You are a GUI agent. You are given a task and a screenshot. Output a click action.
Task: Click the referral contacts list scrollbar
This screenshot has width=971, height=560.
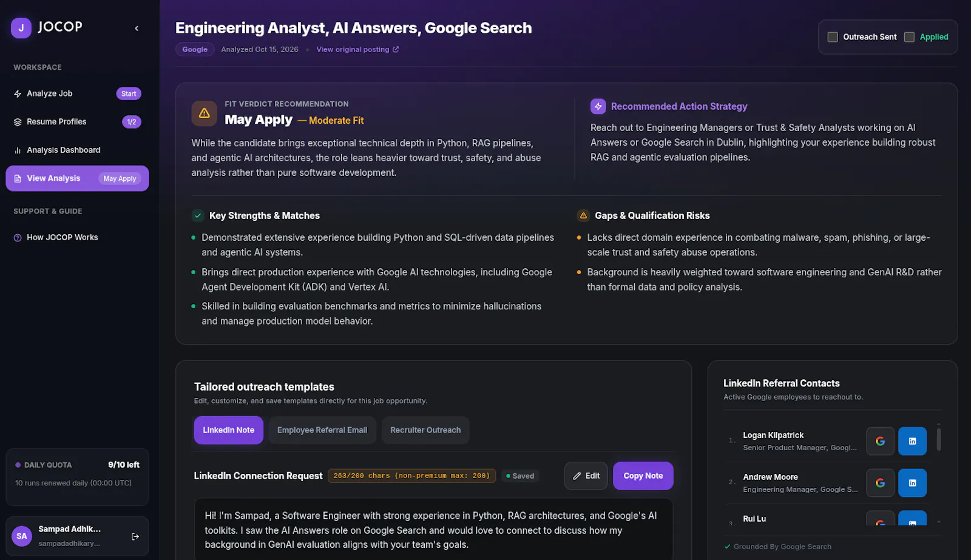coord(939,439)
